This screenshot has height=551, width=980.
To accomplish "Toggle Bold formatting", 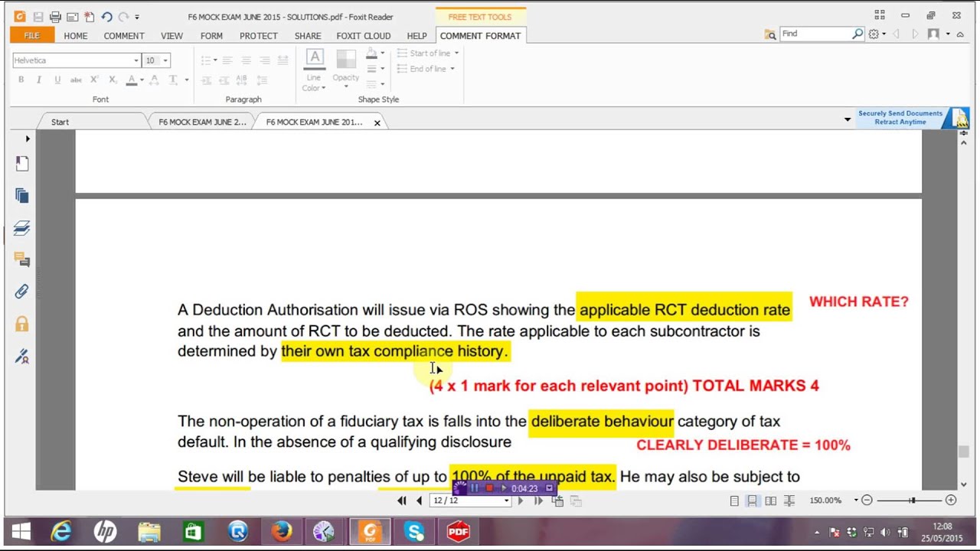I will click(x=21, y=80).
